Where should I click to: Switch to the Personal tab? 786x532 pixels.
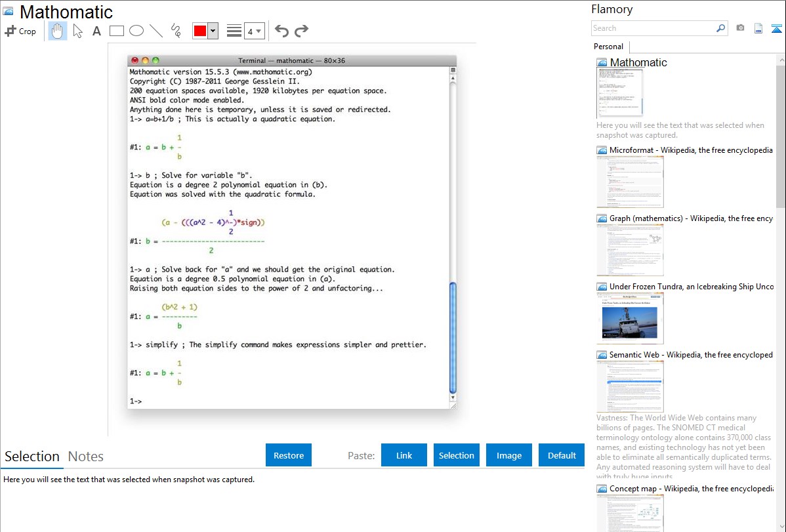609,47
